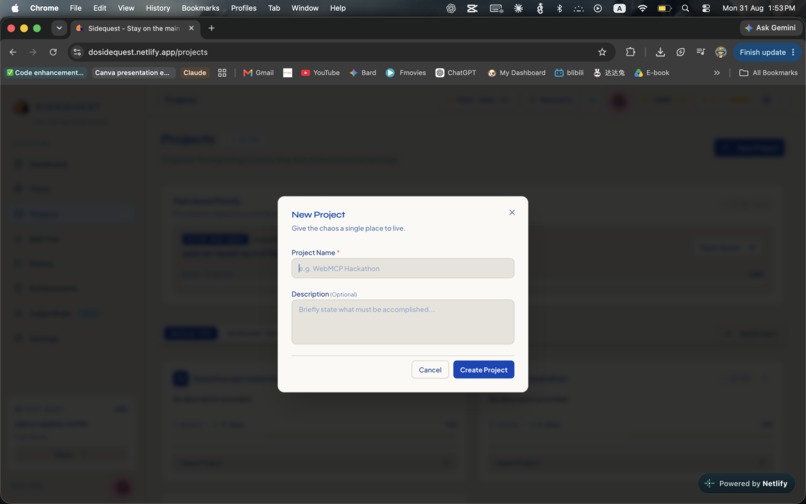Open a new tab

(211, 28)
